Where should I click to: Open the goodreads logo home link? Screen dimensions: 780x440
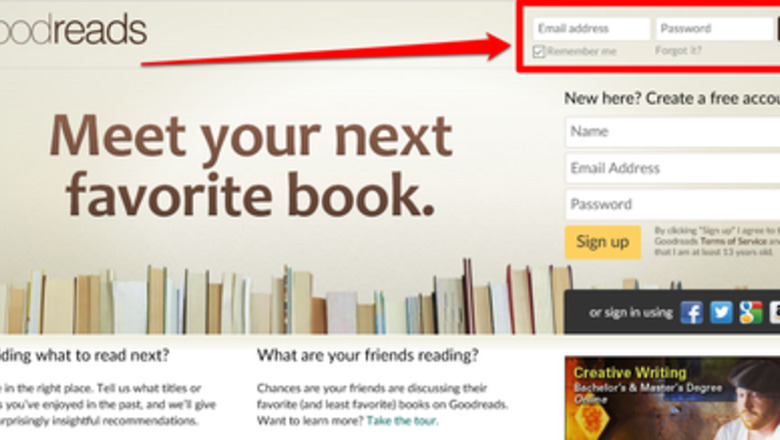pyautogui.click(x=73, y=30)
